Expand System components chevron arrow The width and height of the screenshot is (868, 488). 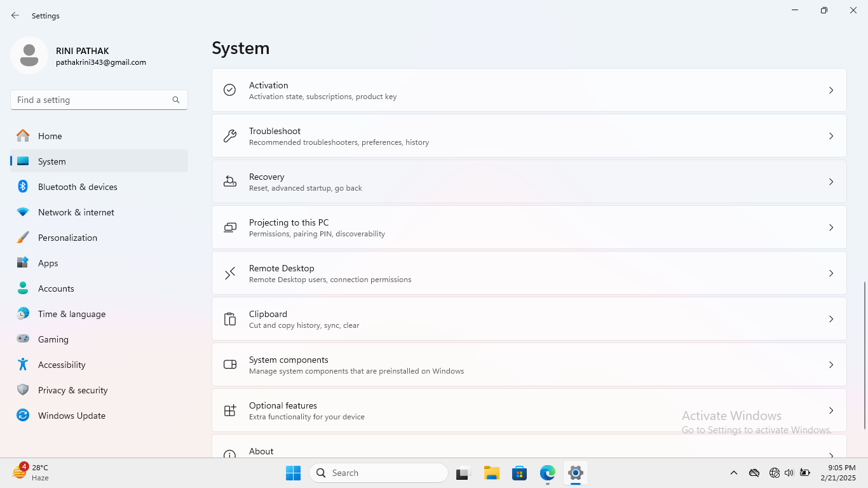(831, 365)
